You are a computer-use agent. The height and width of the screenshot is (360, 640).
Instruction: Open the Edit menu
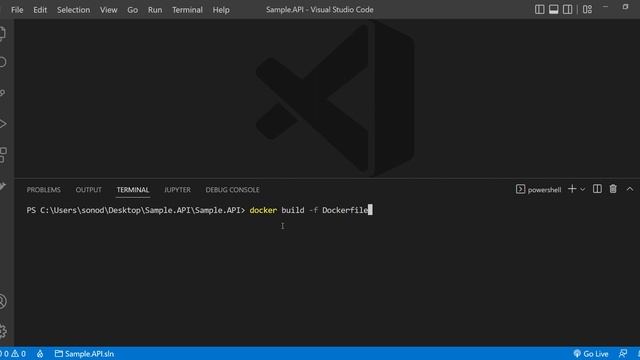(x=40, y=10)
